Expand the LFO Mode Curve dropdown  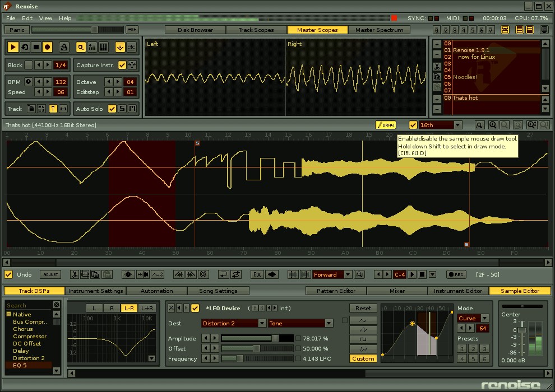point(484,318)
